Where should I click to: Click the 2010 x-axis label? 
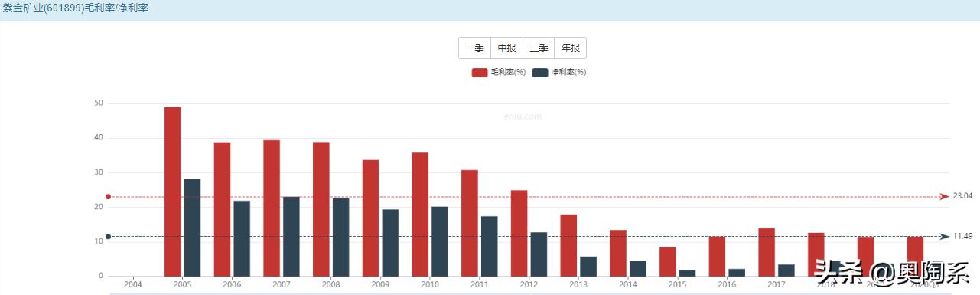(430, 284)
